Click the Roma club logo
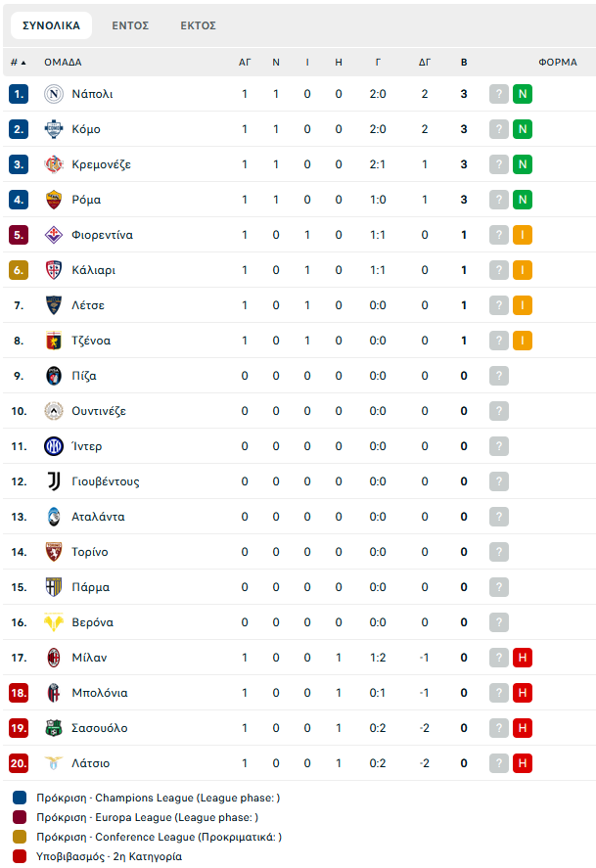The height and width of the screenshot is (868, 596). pos(54,200)
